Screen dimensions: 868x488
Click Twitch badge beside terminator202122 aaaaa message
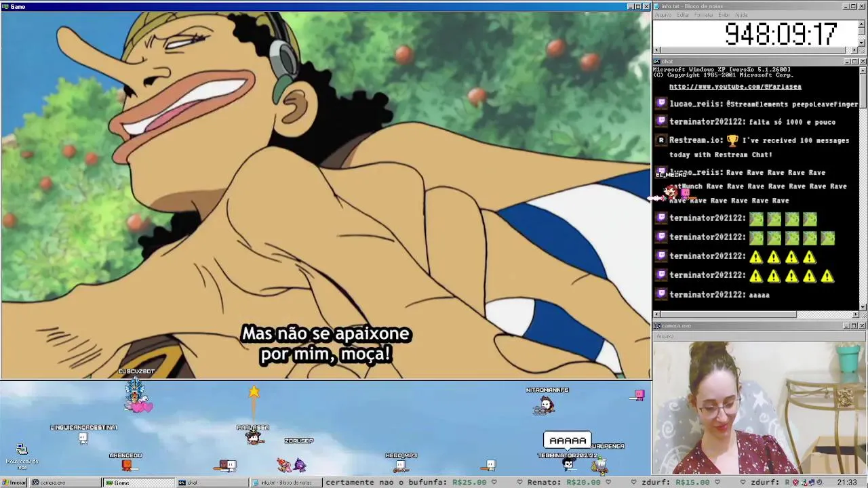(662, 294)
